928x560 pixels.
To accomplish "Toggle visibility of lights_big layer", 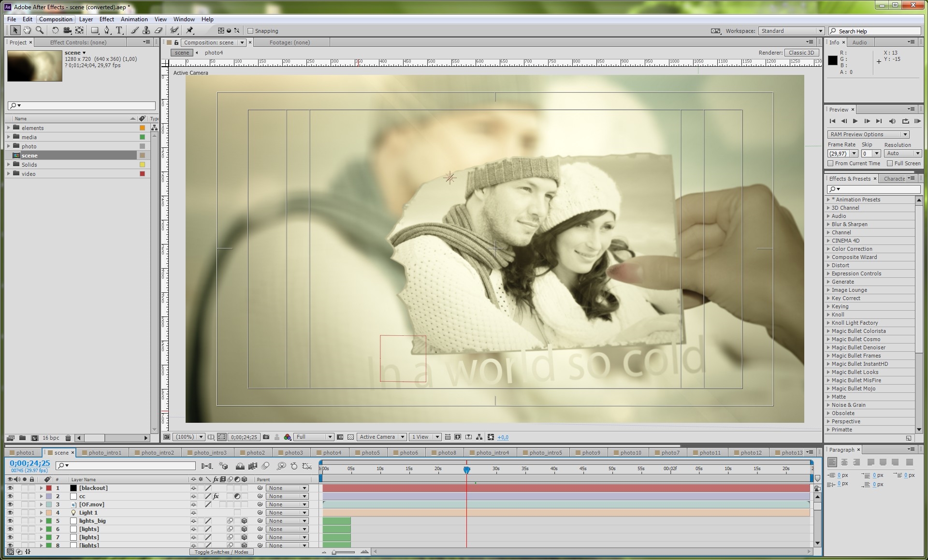I will [x=10, y=521].
